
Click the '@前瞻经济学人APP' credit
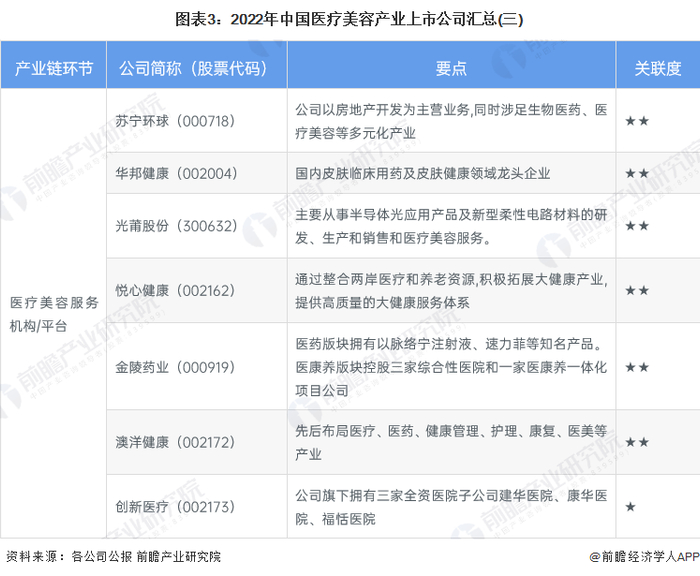[x=644, y=556]
